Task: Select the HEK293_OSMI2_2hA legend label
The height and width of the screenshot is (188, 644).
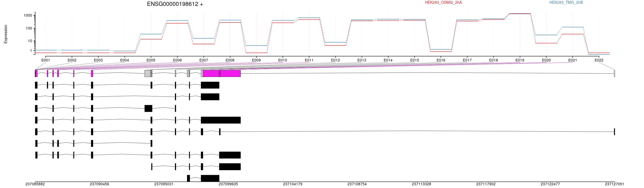Action: pos(443,2)
